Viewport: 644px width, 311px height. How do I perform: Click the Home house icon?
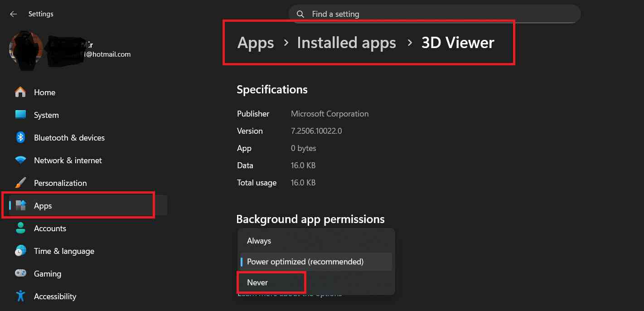coord(21,92)
